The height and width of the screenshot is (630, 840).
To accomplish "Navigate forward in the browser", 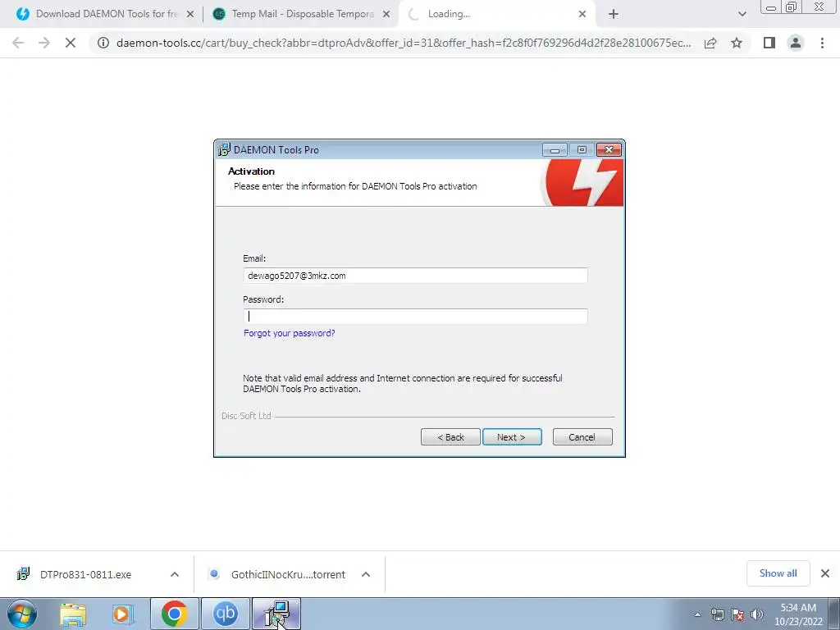I will coord(44,43).
